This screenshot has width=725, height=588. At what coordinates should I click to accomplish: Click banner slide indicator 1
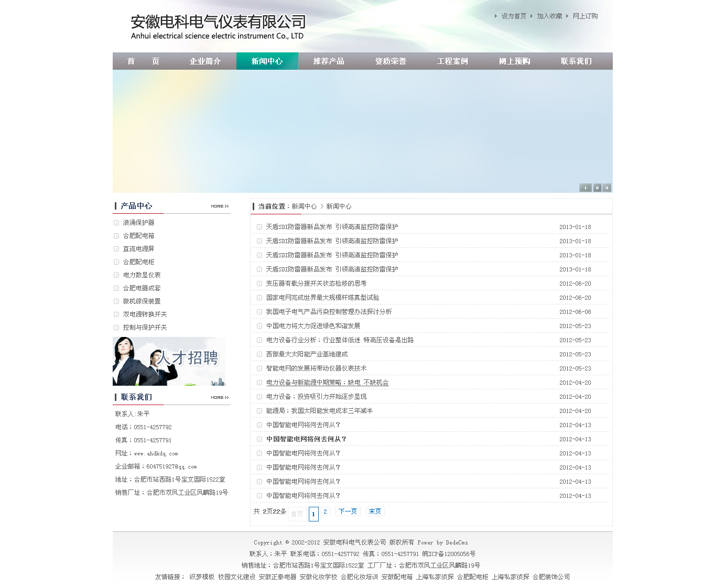(585, 188)
